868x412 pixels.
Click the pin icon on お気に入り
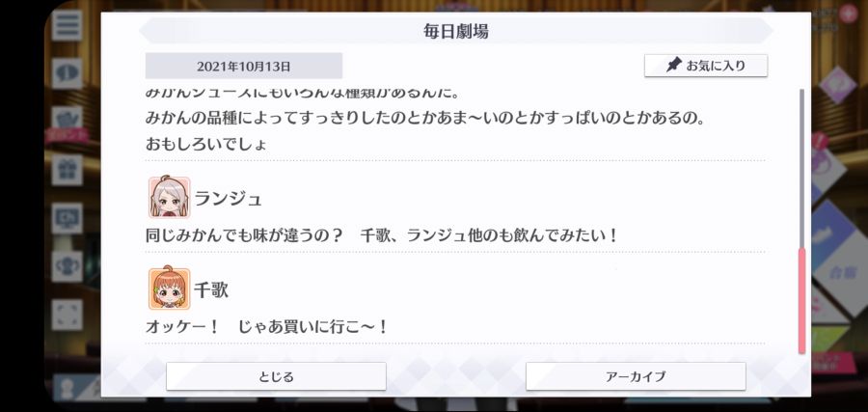pyautogui.click(x=673, y=66)
